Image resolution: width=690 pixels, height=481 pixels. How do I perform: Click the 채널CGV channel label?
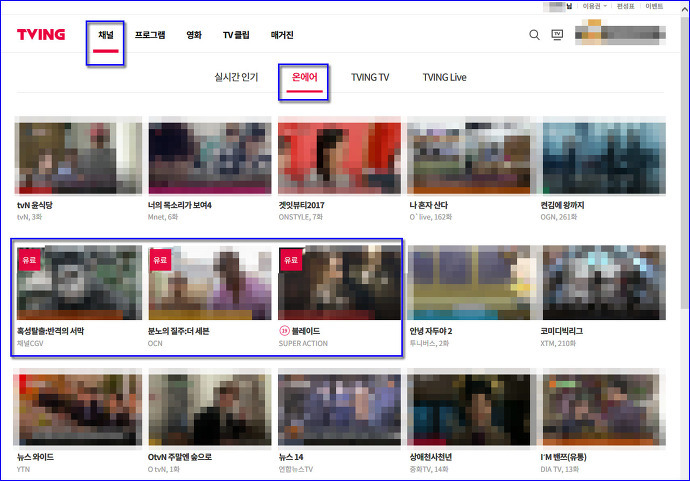pos(30,343)
